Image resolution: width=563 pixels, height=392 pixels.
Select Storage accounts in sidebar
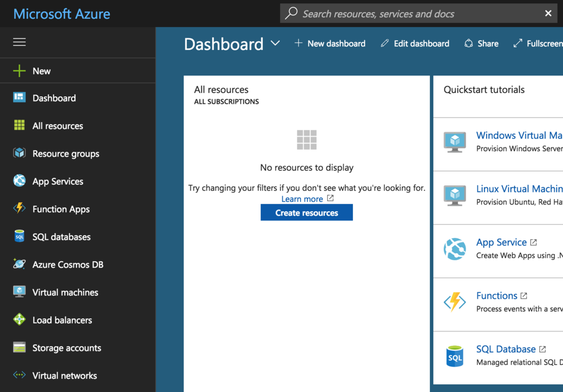(78, 347)
